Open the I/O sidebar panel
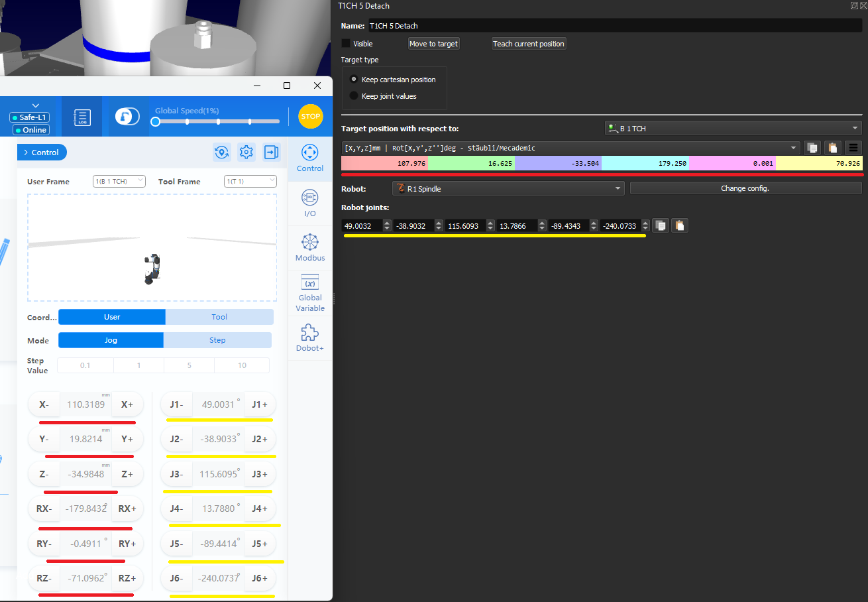The image size is (868, 602). pyautogui.click(x=309, y=203)
